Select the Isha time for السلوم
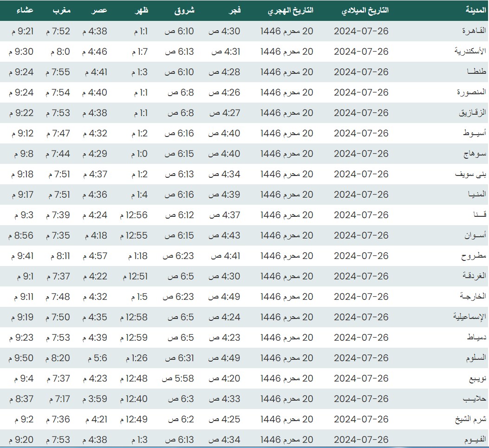The width and height of the screenshot is (489, 448). (21, 358)
